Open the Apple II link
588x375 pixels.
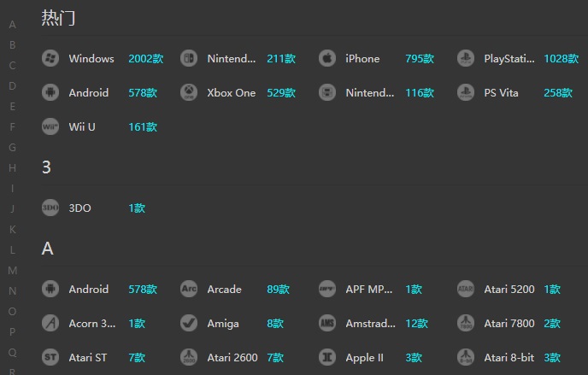coord(364,358)
